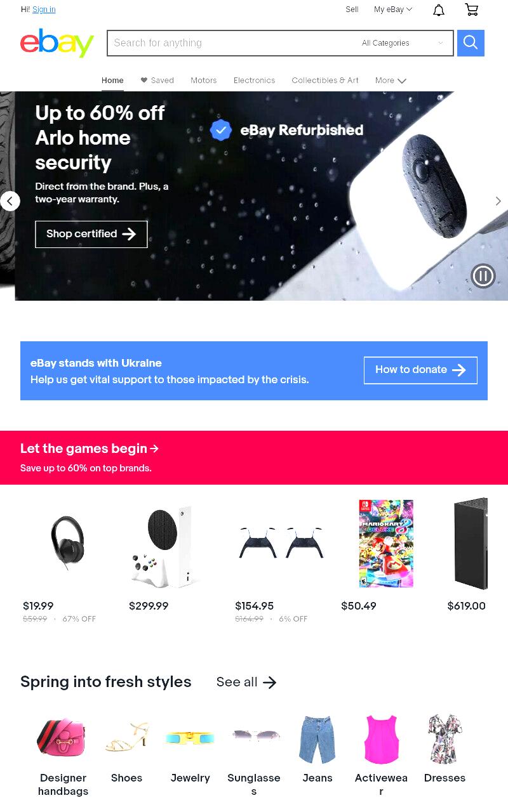Open the All Categories dropdown
508x812 pixels.
click(403, 43)
